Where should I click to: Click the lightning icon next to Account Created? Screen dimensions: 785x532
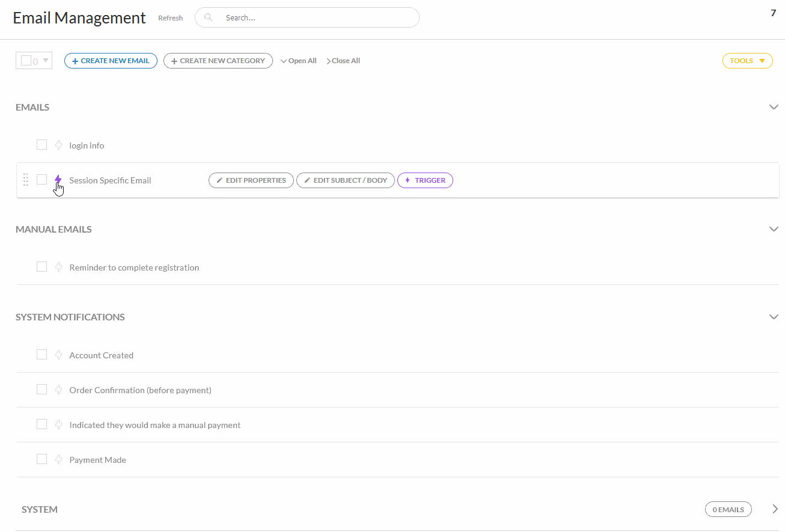[58, 355]
